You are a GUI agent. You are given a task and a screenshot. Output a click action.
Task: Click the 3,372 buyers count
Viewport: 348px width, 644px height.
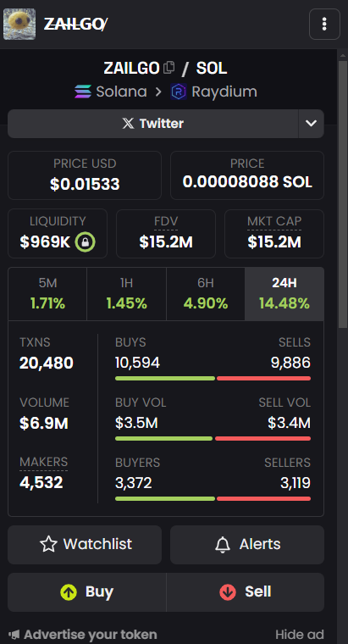pyautogui.click(x=134, y=483)
